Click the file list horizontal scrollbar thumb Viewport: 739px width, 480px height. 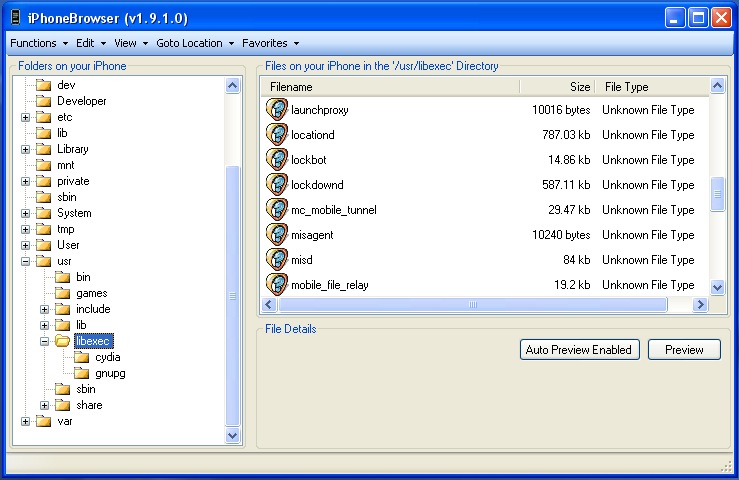[473, 304]
